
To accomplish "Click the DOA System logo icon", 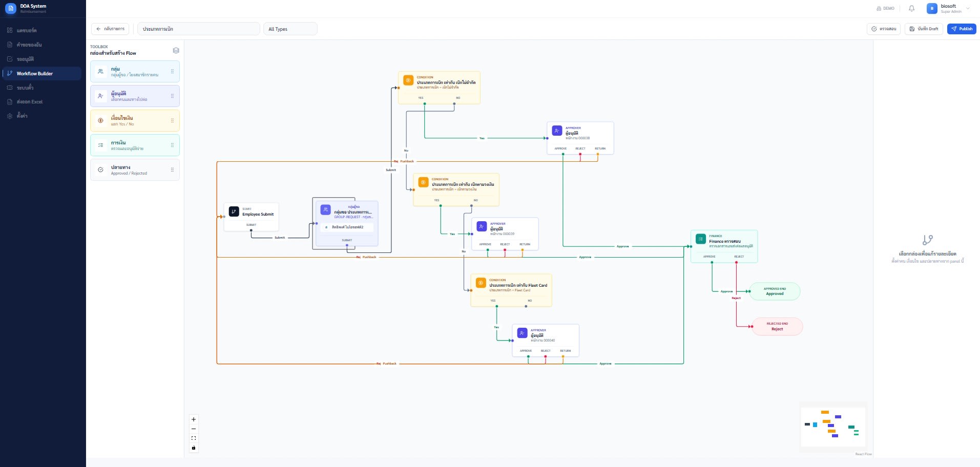I will (x=11, y=8).
